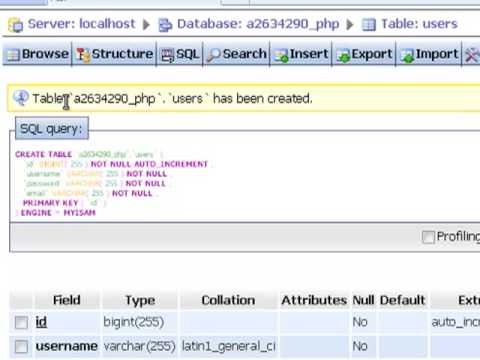The image size is (480, 360).
Task: Click the varchar(255) type cell for username
Action: 139,347
